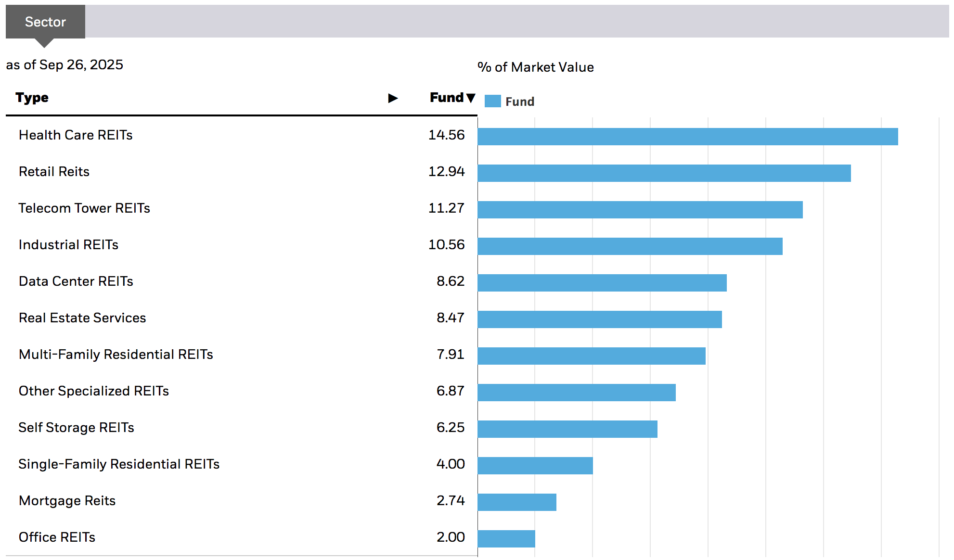Image resolution: width=954 pixels, height=560 pixels.
Task: Sort by the Fund column arrow
Action: [x=471, y=98]
